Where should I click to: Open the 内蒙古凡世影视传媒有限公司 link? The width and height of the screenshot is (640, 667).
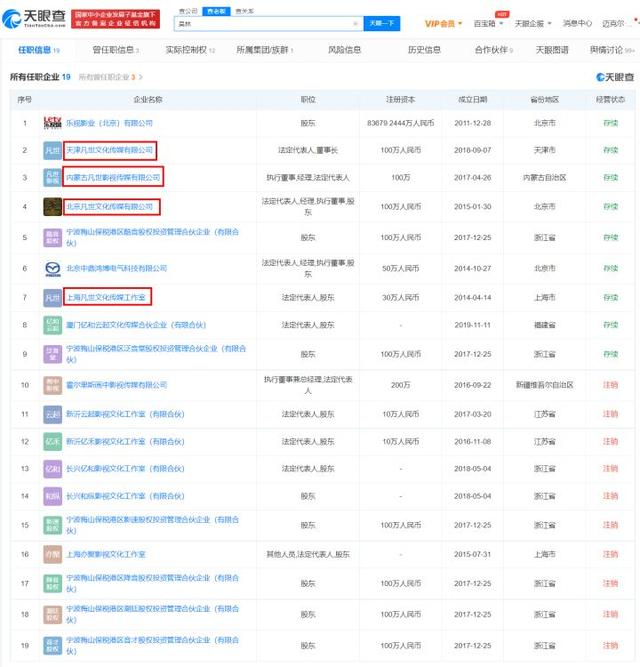(x=113, y=177)
